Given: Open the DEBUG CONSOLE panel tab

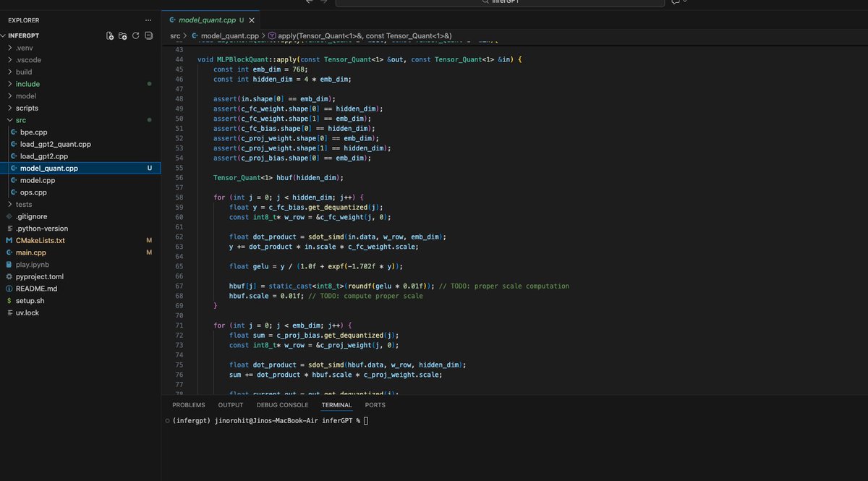Looking at the screenshot, I should click(282, 405).
